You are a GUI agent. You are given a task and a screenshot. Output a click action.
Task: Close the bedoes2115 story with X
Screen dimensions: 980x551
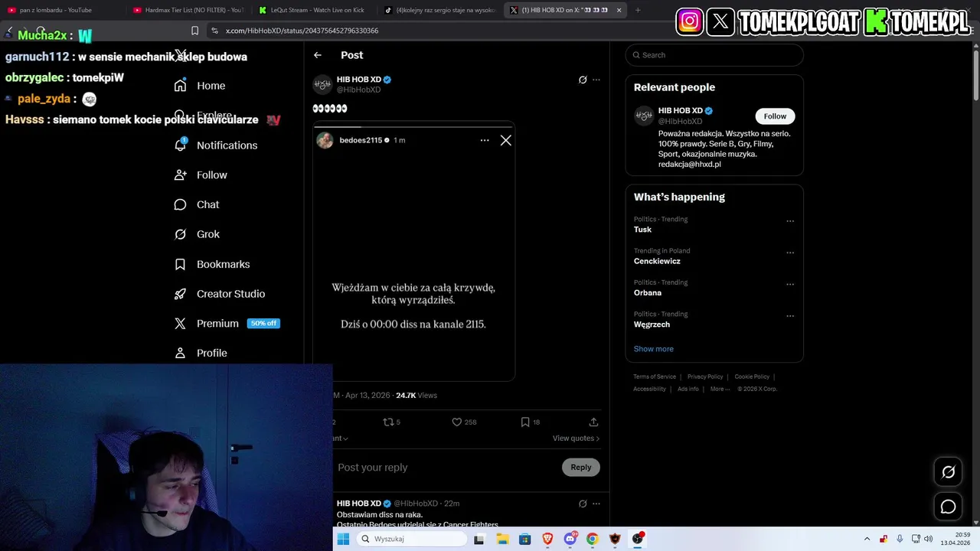click(506, 140)
